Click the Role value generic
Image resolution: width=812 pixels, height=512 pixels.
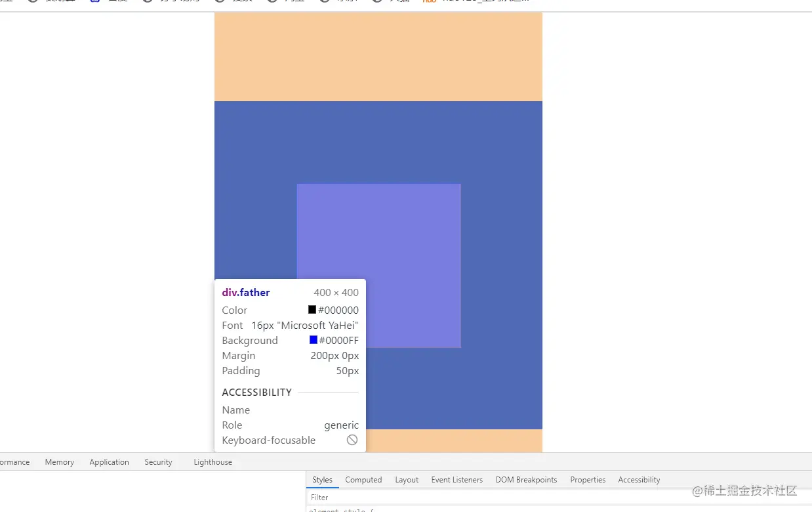click(341, 425)
